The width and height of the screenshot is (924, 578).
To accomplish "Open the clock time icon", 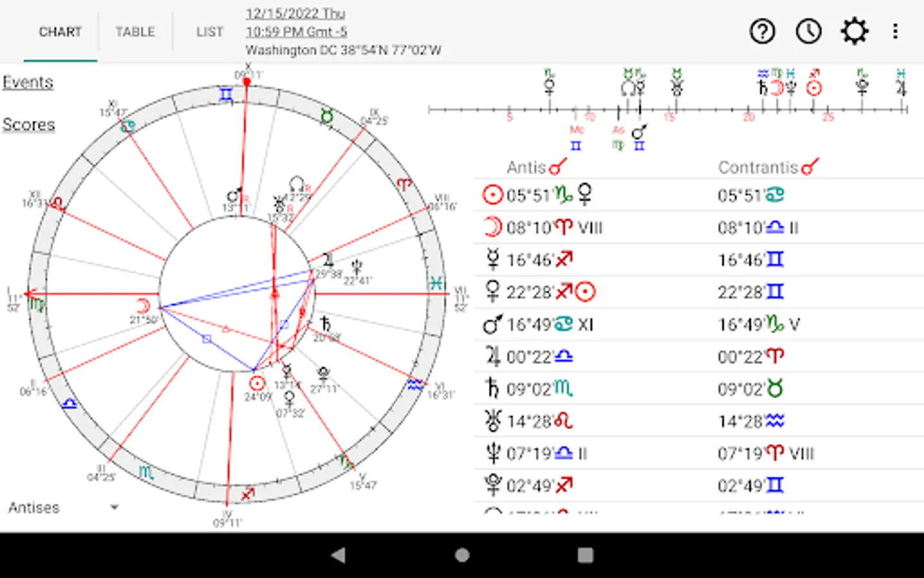I will click(x=809, y=31).
